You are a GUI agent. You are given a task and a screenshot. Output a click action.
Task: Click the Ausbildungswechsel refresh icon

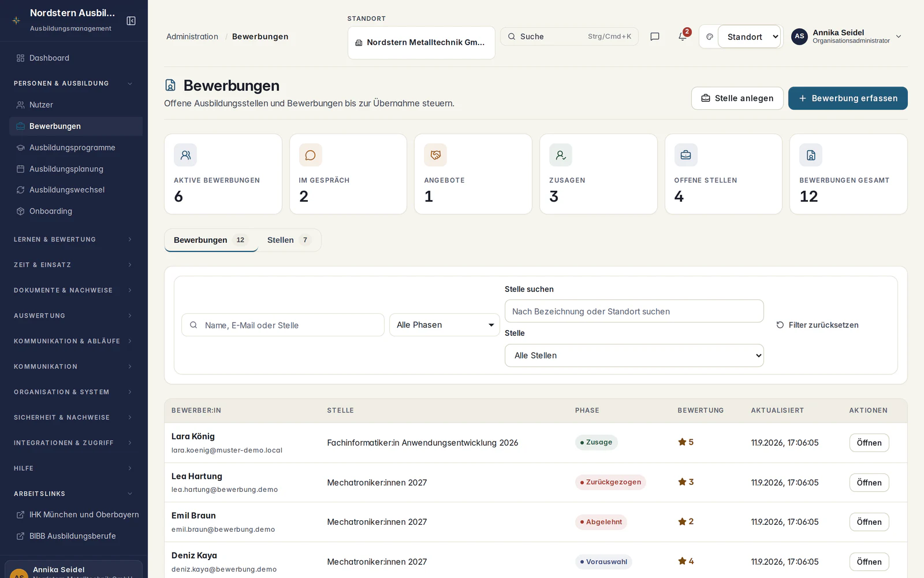tap(21, 190)
